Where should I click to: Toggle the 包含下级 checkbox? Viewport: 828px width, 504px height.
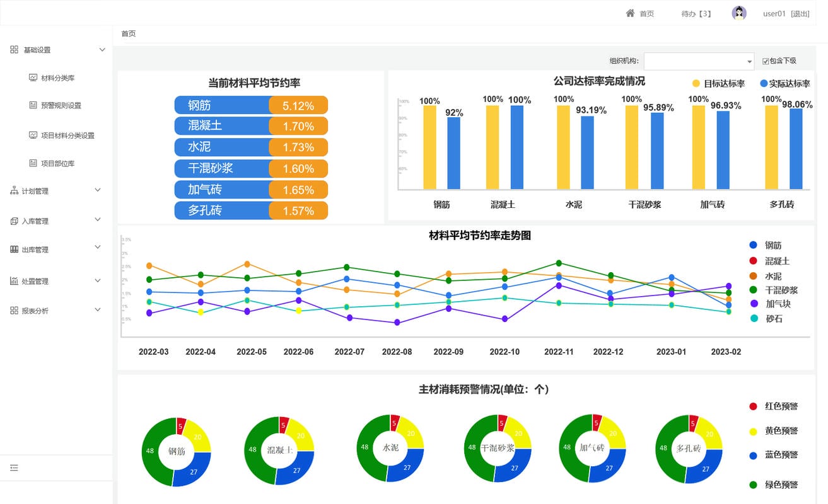(x=766, y=61)
